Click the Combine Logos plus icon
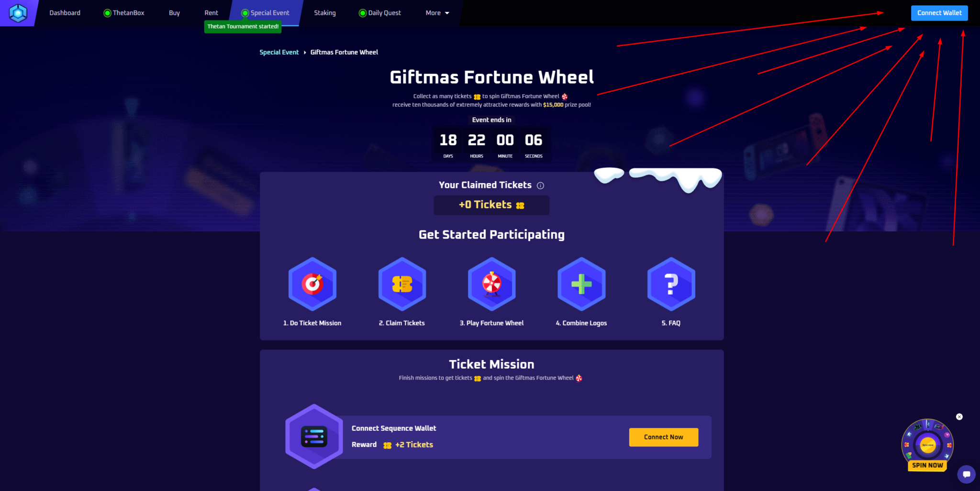 coord(581,284)
